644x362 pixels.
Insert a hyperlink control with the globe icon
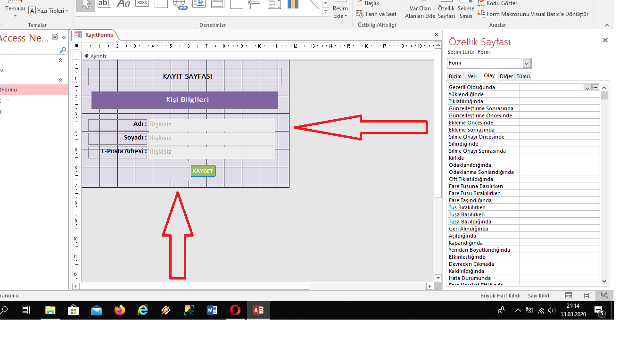click(180, 4)
